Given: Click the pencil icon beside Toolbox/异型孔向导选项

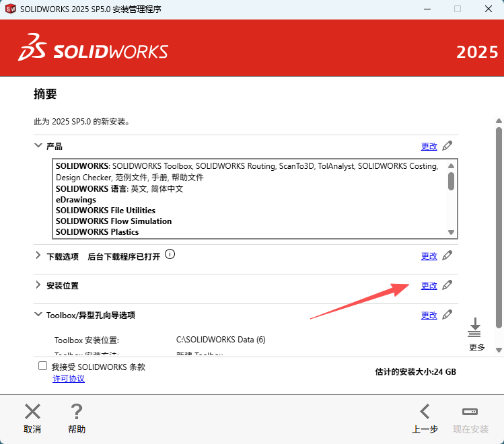Looking at the screenshot, I should coord(447,315).
